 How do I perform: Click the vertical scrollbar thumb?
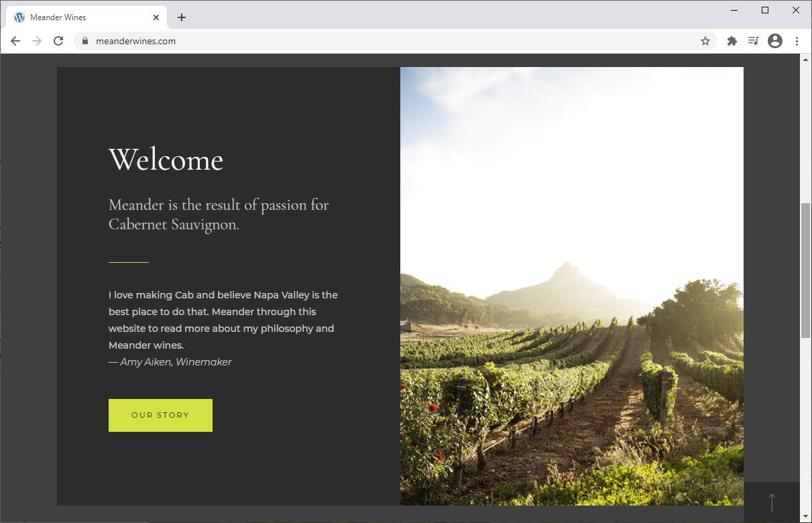[805, 270]
